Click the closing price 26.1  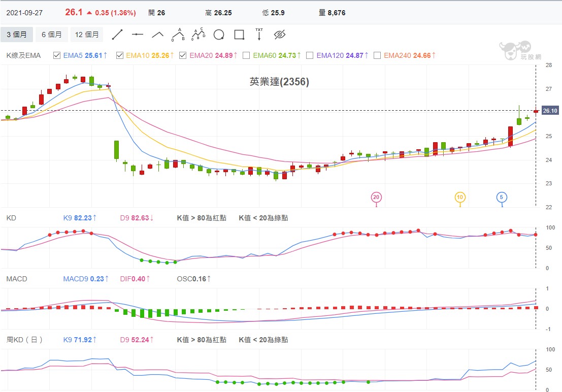[x=74, y=12]
